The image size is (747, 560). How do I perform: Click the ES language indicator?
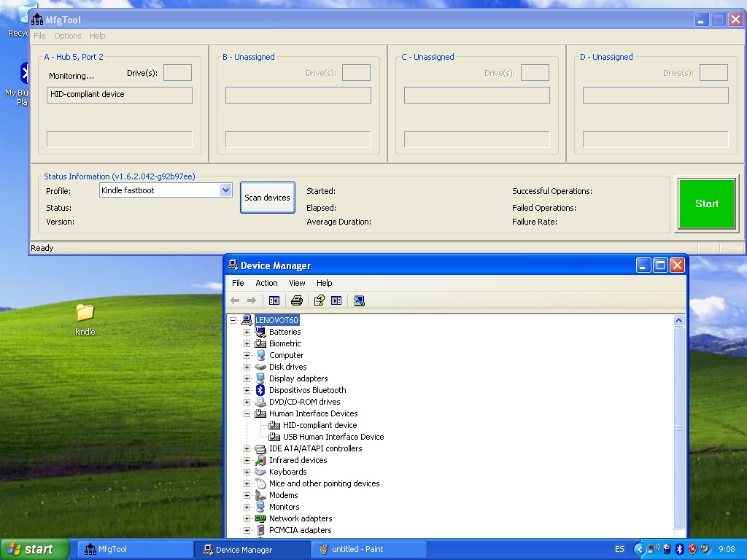click(x=619, y=549)
